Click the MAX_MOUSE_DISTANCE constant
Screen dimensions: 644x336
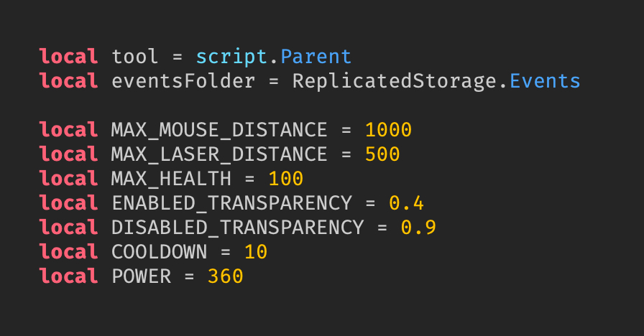point(219,130)
